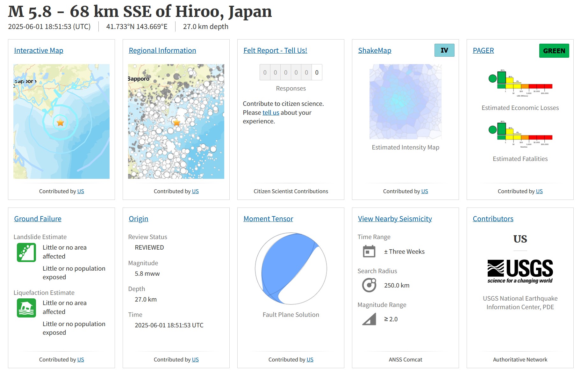Click the PAGER GREEN alert badge
This screenshot has height=372, width=588.
[x=554, y=51]
